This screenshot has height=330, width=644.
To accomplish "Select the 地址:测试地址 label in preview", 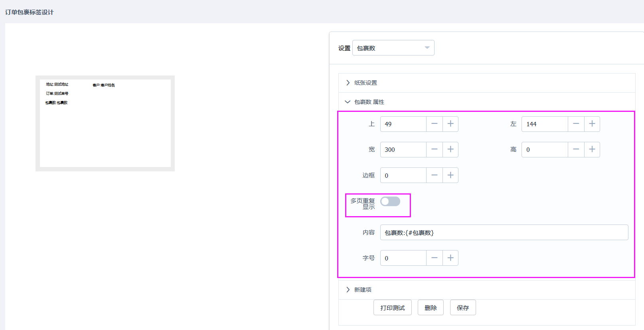I will click(x=57, y=84).
